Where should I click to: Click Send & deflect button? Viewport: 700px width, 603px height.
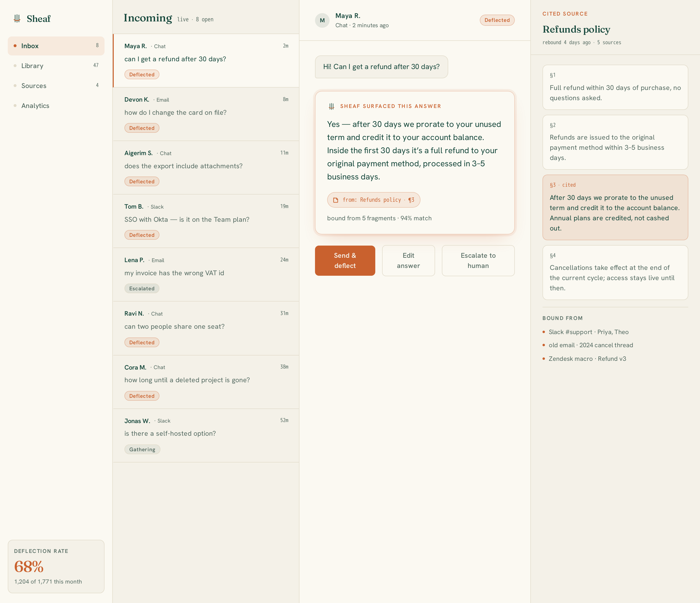click(x=345, y=261)
